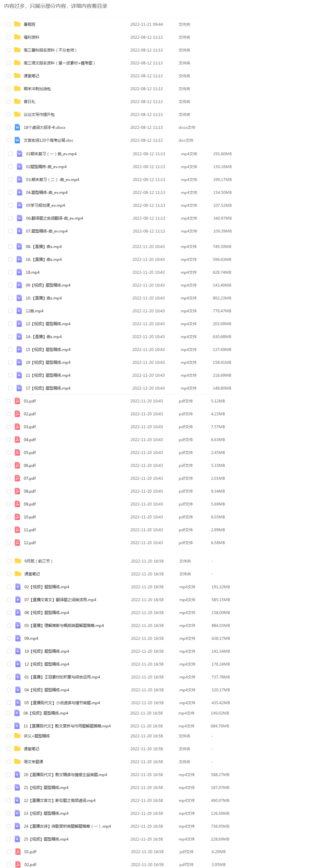Screen dimensions: 310x868
Task: Open the 讲义+题型精练 folder name
Action: [x=37, y=736]
